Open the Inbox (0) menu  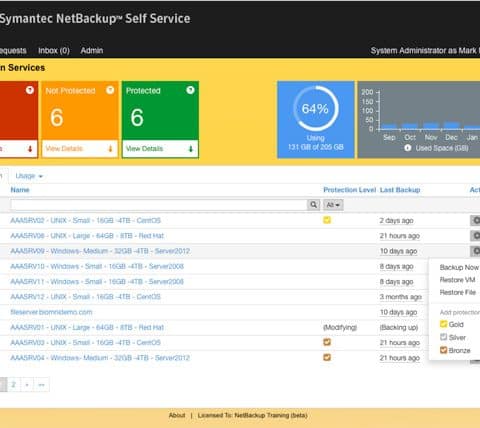pyautogui.click(x=54, y=51)
